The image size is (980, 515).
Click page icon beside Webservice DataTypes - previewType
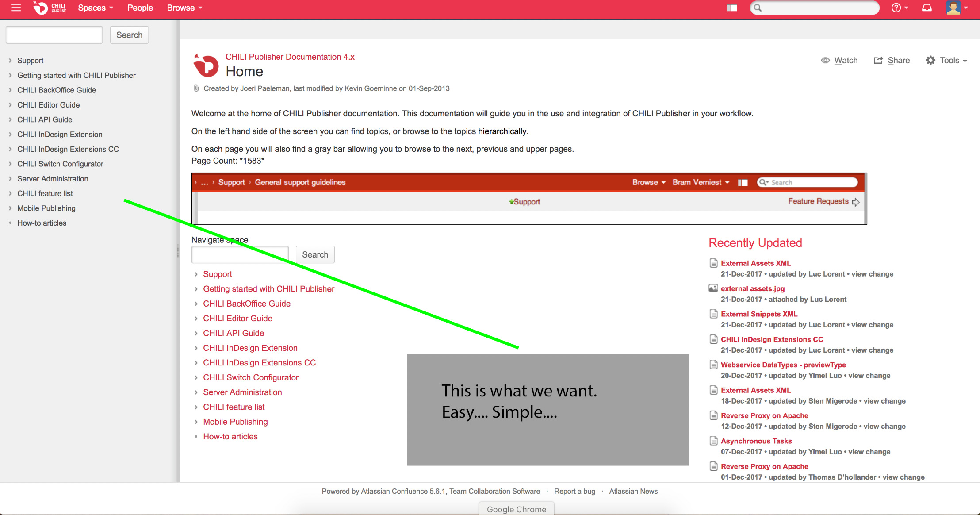(x=713, y=365)
